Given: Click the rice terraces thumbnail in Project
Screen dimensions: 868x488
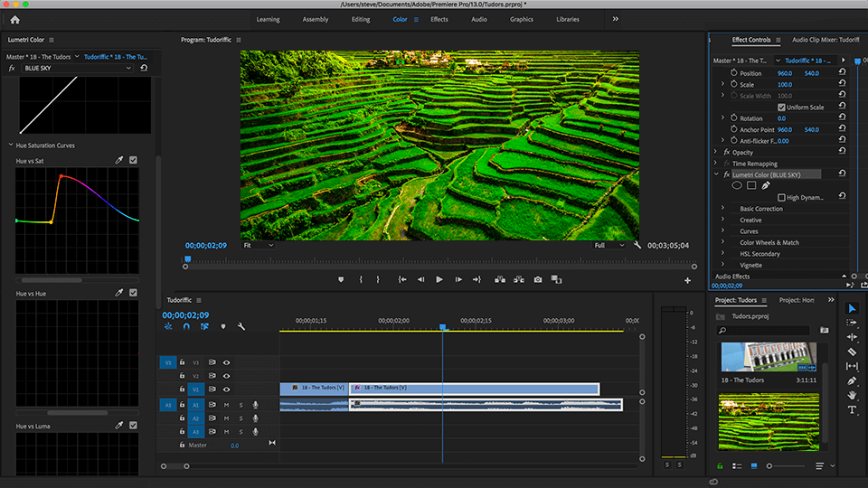Looking at the screenshot, I should 769,422.
